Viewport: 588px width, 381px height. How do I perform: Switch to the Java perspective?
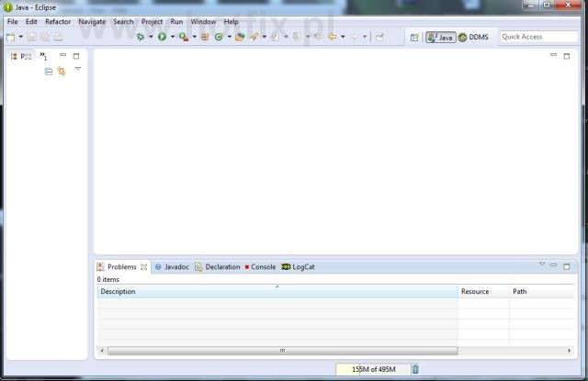tap(440, 38)
